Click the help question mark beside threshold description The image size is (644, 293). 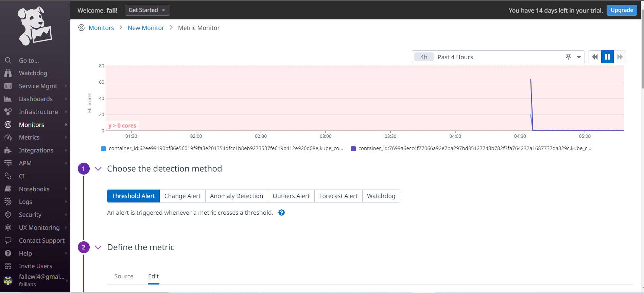click(x=281, y=213)
